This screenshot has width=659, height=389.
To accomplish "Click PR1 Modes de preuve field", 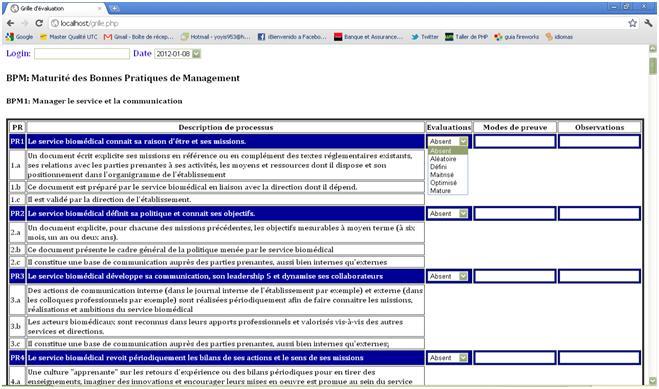I will click(515, 142).
